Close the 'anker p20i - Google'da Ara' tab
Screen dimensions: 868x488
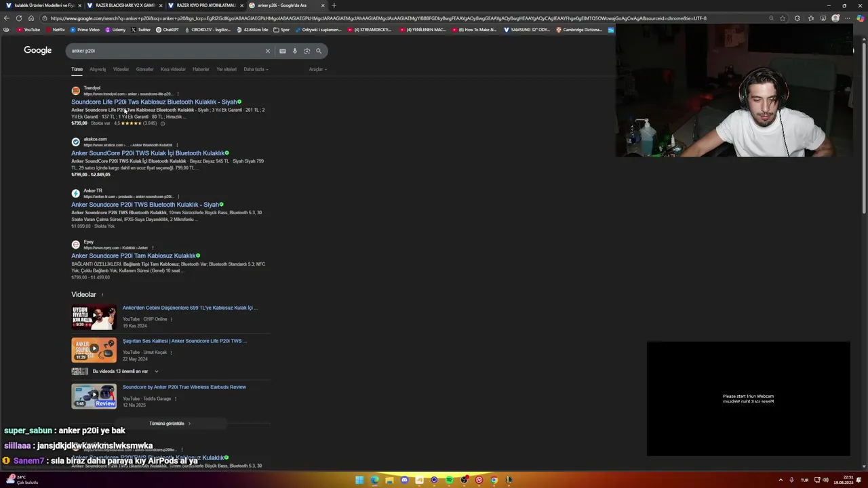click(323, 5)
